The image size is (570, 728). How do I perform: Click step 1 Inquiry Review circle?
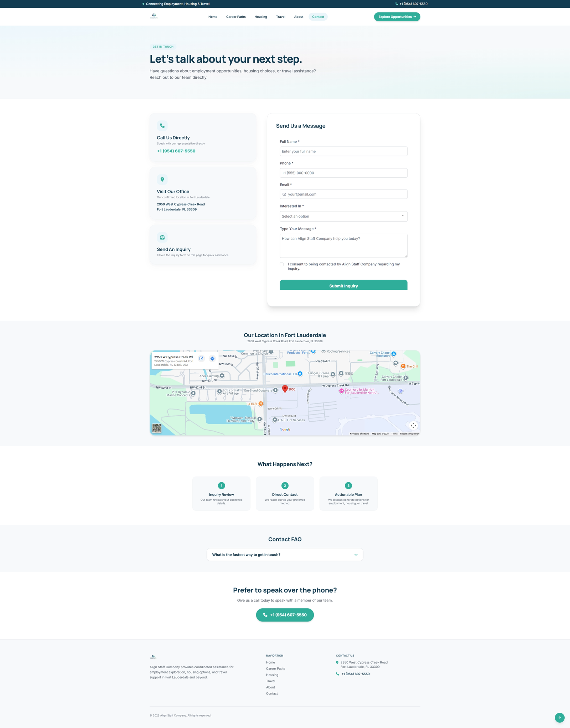[x=222, y=485]
